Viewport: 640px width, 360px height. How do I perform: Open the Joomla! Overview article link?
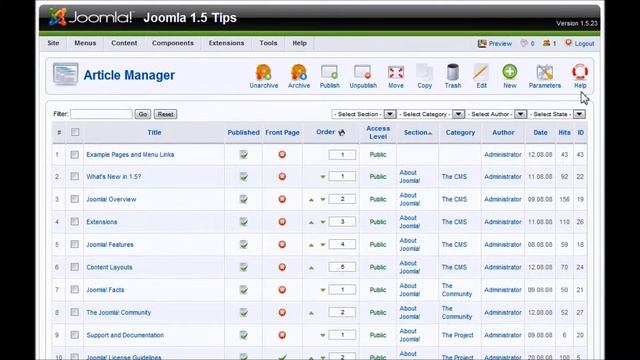[x=111, y=199]
